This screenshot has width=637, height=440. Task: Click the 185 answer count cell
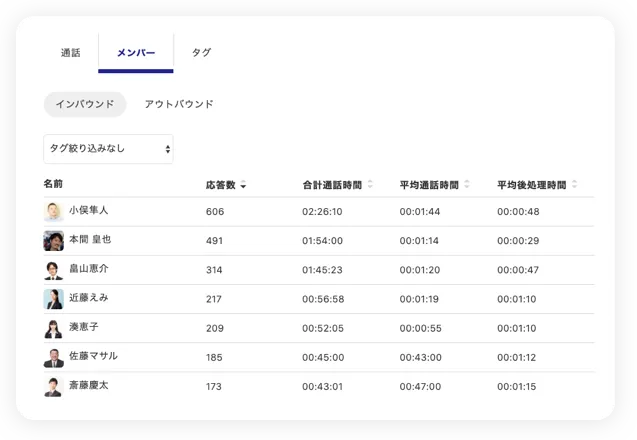pos(214,358)
